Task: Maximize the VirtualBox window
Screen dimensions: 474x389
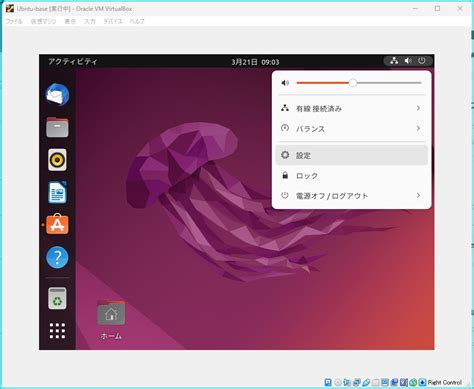Action: tap(437, 8)
